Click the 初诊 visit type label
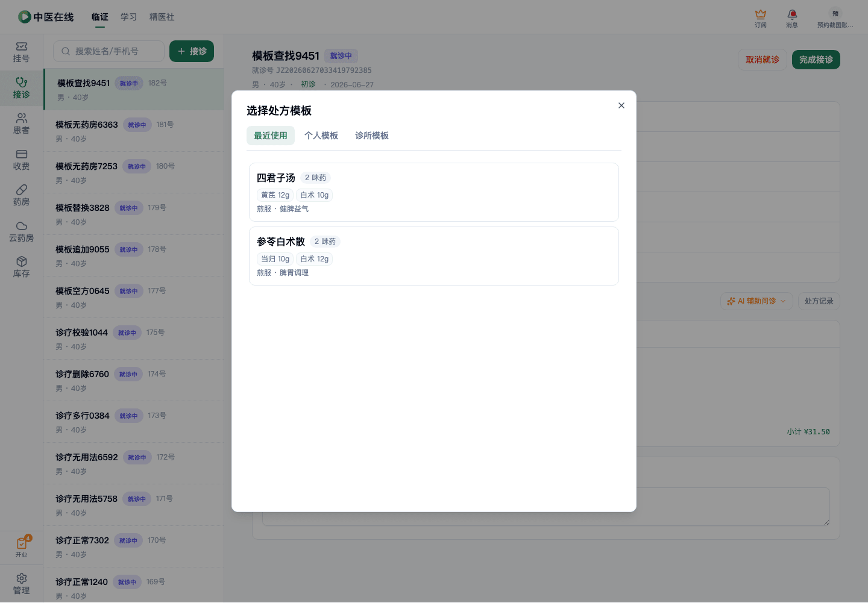This screenshot has width=868, height=603. point(308,84)
